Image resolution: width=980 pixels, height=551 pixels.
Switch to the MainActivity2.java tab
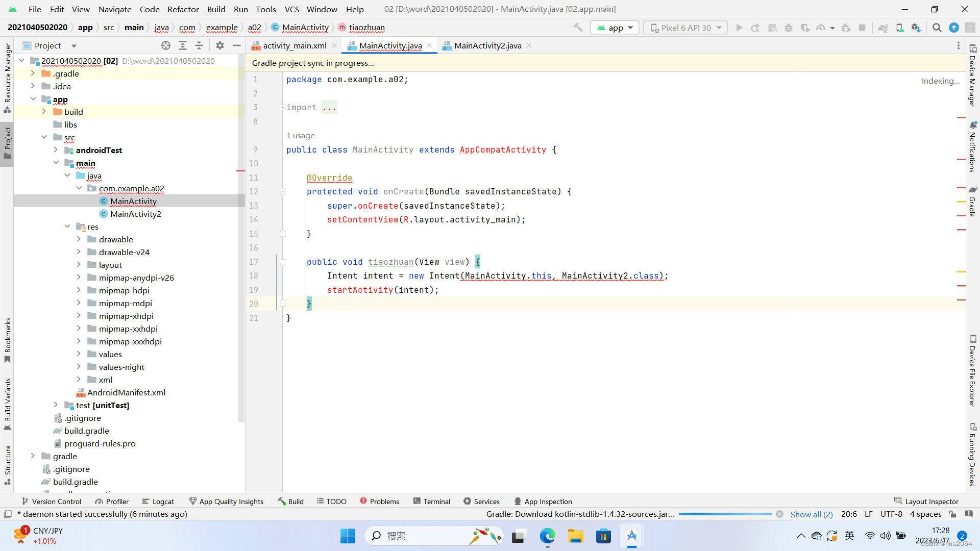coord(487,45)
